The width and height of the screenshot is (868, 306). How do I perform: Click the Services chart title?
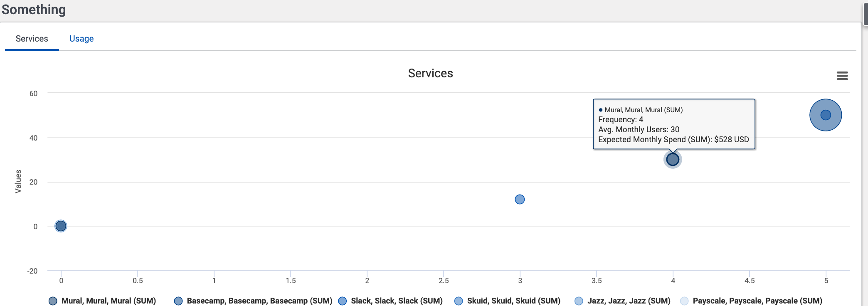click(430, 73)
